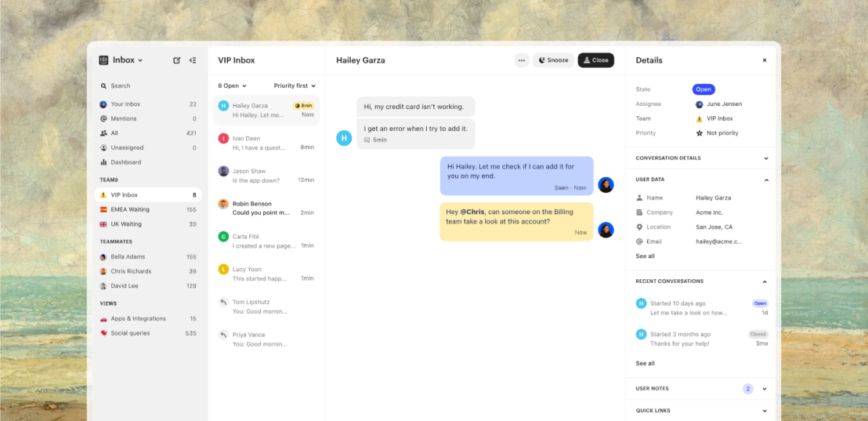This screenshot has height=421, width=868.
Task: Click the compose new message icon
Action: pos(176,60)
